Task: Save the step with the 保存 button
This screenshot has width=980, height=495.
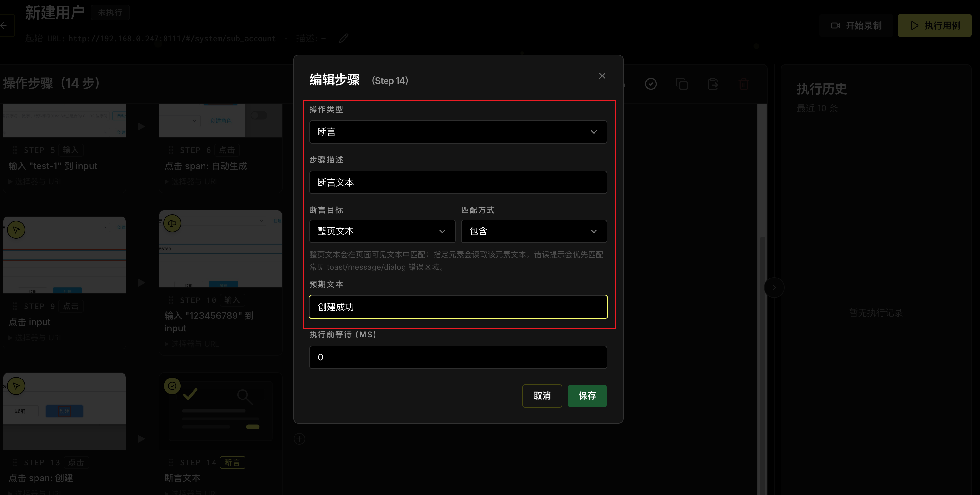Action: click(587, 396)
